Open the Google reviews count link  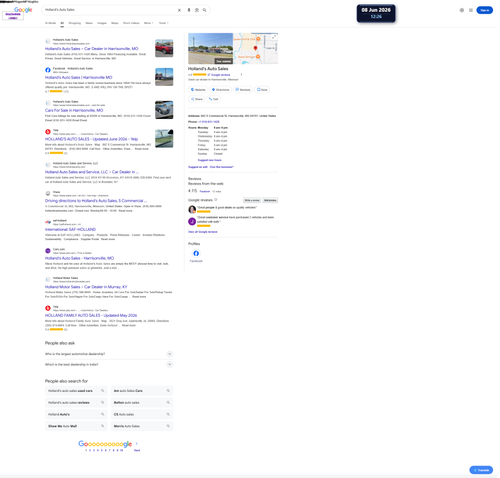(x=219, y=75)
